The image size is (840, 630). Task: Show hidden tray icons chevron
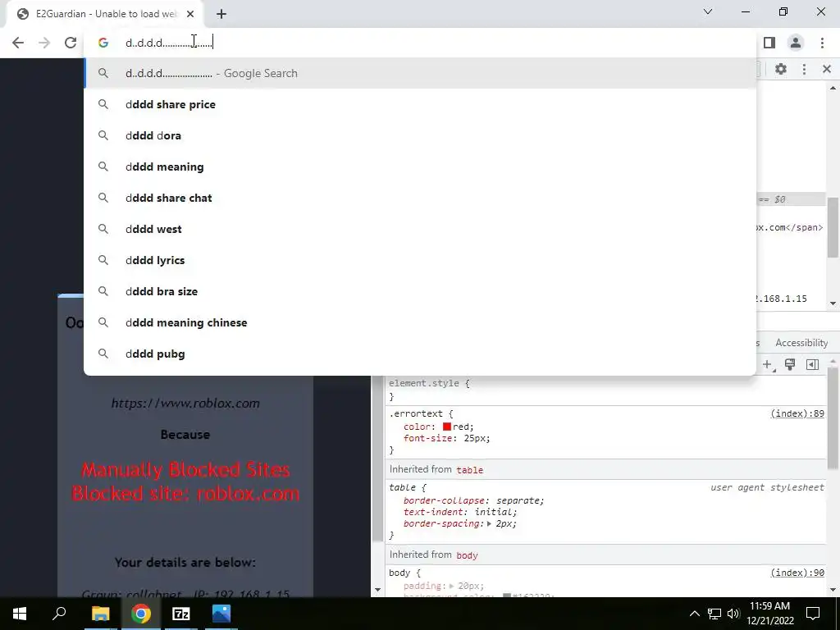694,614
